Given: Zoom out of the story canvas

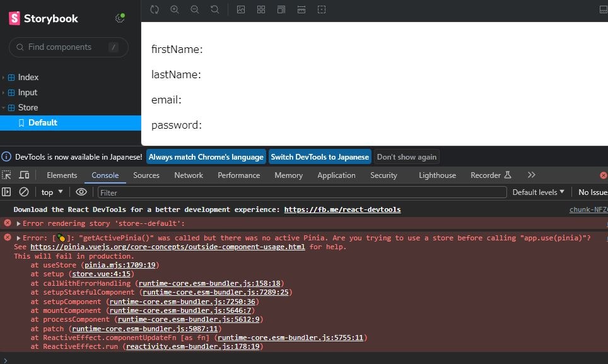Looking at the screenshot, I should click(x=195, y=9).
